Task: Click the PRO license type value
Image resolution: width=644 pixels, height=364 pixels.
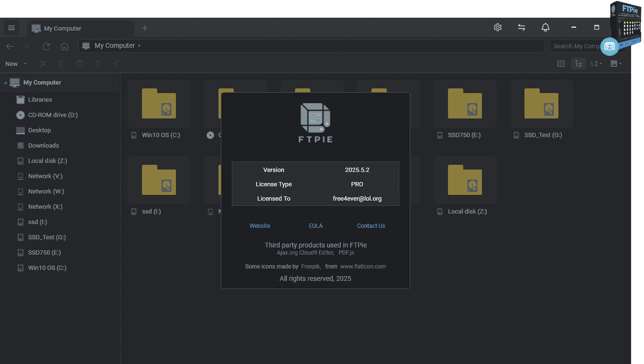Action: coord(357,184)
